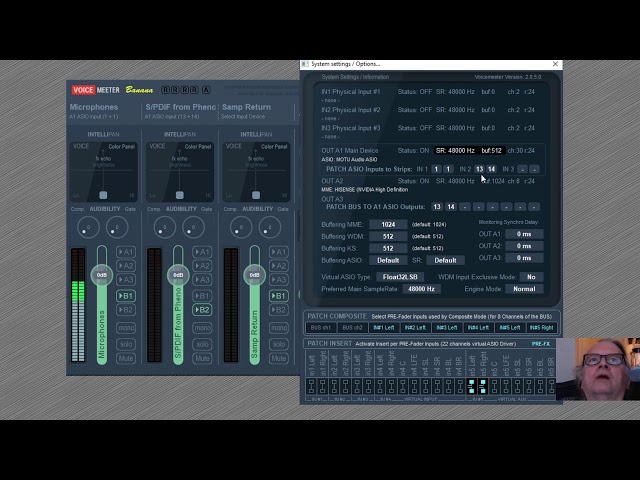The height and width of the screenshot is (480, 640).
Task: Click Comp knob on Microphones strip
Action: (x=88, y=227)
